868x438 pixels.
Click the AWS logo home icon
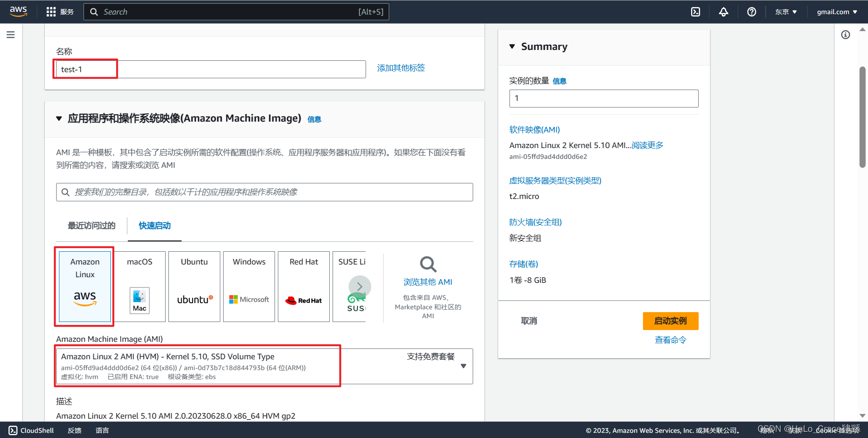[x=18, y=11]
